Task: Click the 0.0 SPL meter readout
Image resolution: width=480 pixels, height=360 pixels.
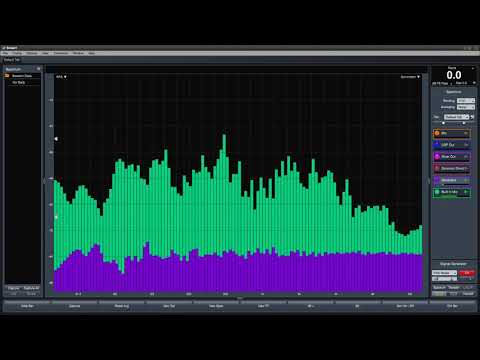Action: point(454,75)
